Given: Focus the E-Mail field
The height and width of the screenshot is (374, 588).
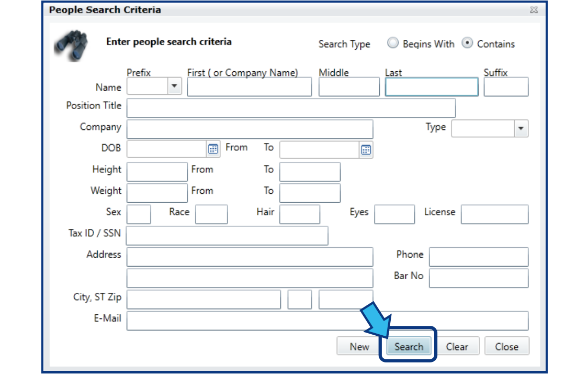Looking at the screenshot, I should 327,321.
